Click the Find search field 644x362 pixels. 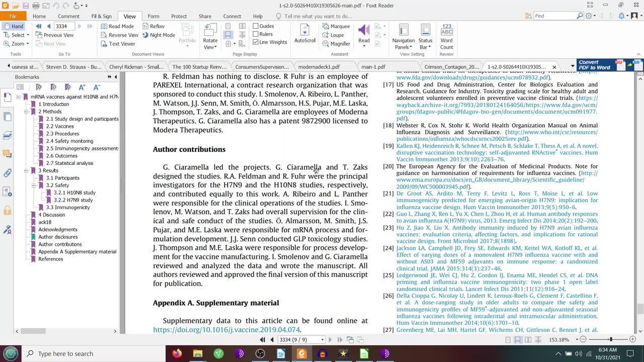(x=554, y=16)
